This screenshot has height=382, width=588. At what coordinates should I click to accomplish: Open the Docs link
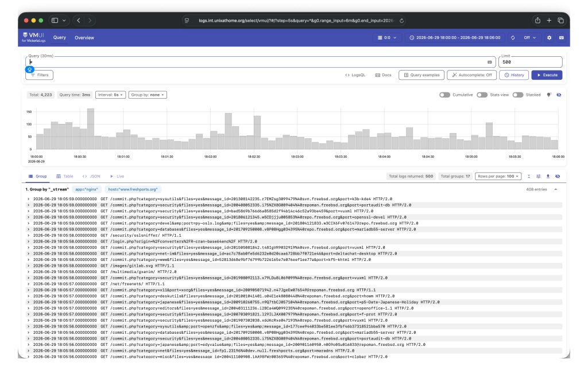(383, 75)
